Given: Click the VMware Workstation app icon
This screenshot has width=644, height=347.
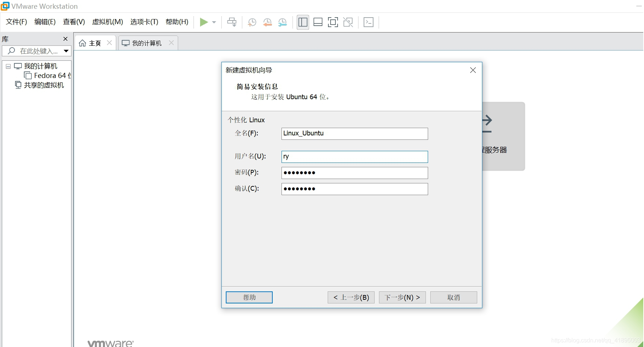Looking at the screenshot, I should 5,6.
